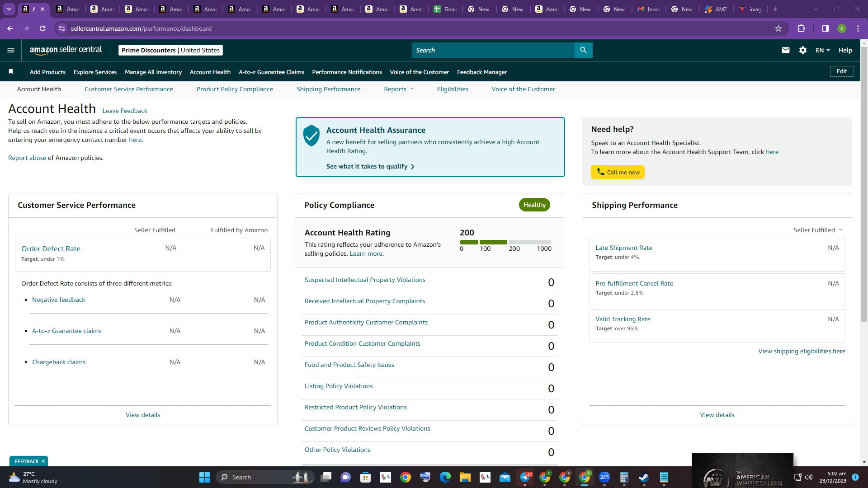Open Food and Product Safety Issues link
This screenshot has width=868, height=488.
click(349, 365)
